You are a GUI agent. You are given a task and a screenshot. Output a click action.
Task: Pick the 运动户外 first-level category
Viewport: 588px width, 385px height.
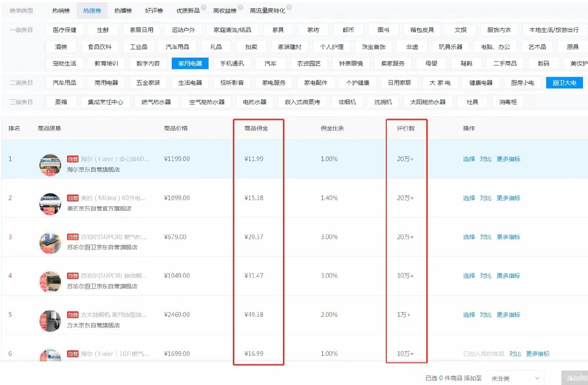pos(183,30)
